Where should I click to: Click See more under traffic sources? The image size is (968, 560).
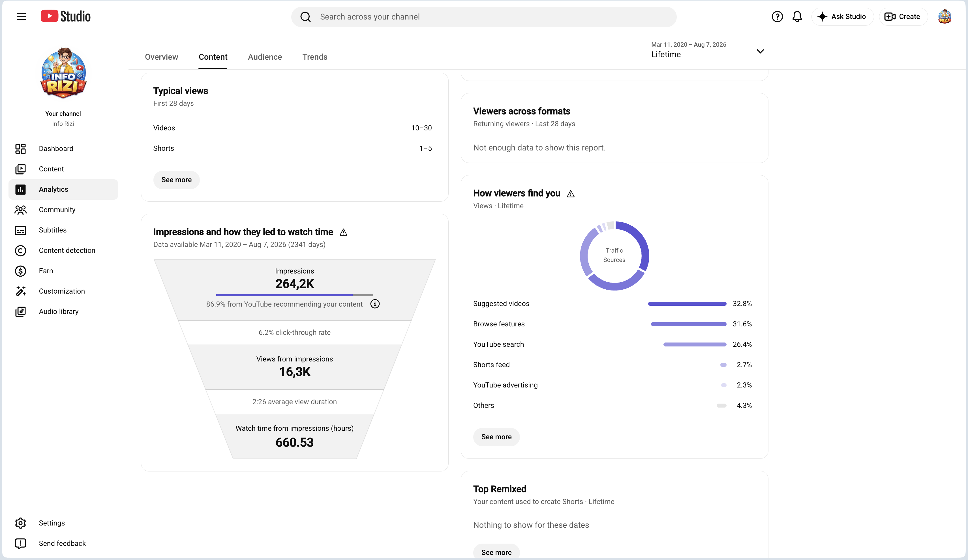[x=496, y=437]
